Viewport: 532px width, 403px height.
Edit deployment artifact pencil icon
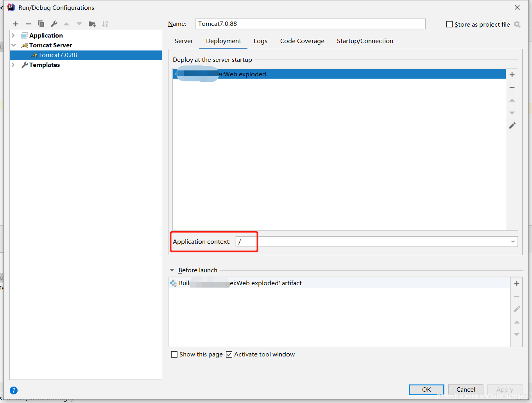tap(512, 126)
